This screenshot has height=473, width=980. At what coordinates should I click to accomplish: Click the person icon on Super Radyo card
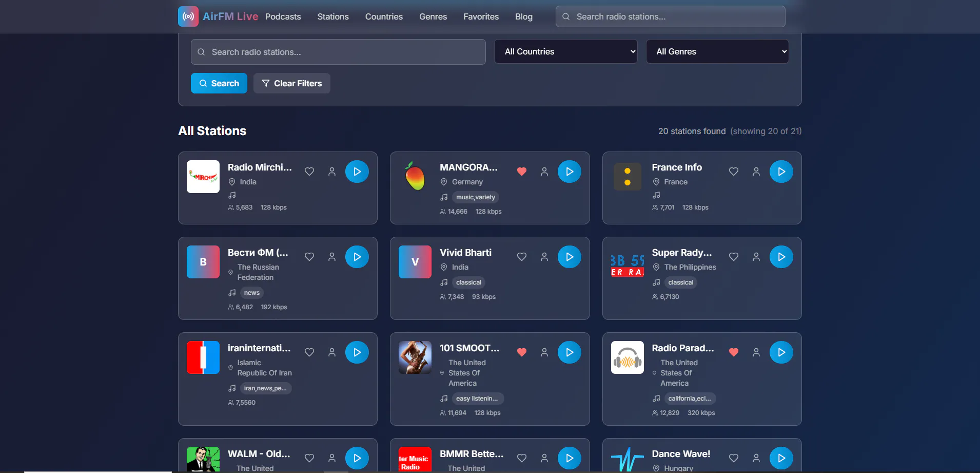(756, 257)
